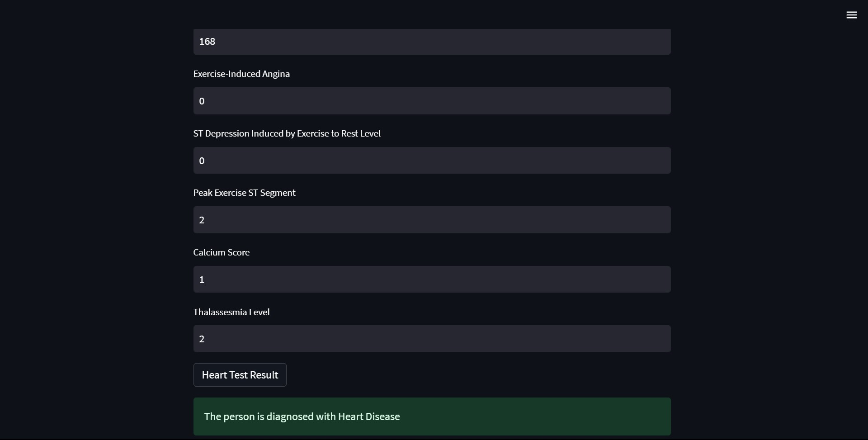Click the Calcium Score label text
Screen dimensions: 868x440
[x=221, y=252]
